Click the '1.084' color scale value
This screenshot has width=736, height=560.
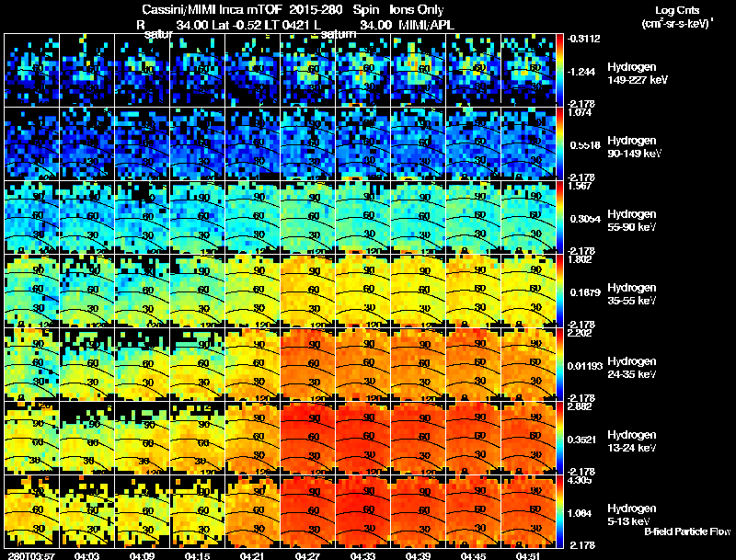pos(581,514)
